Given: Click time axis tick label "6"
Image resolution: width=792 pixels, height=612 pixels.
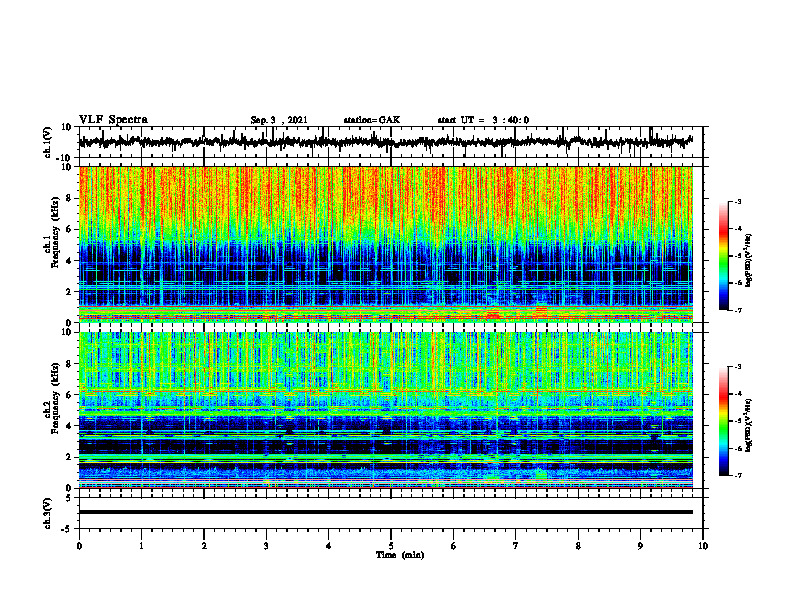Looking at the screenshot, I should tap(454, 546).
